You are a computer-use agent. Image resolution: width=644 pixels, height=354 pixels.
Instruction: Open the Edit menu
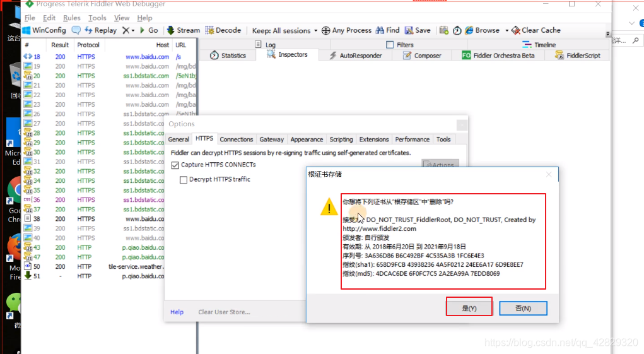click(x=49, y=18)
